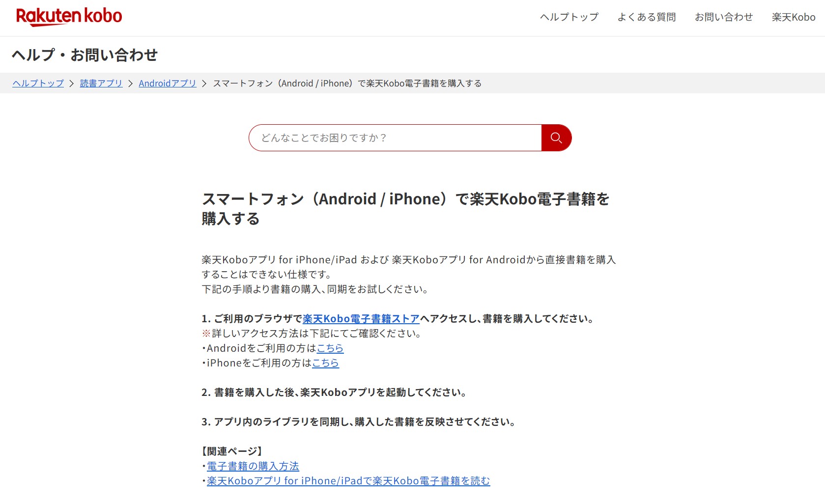The width and height of the screenshot is (825, 504).
Task: Navigate to the 読書アプリ breadcrumb
Action: [101, 84]
